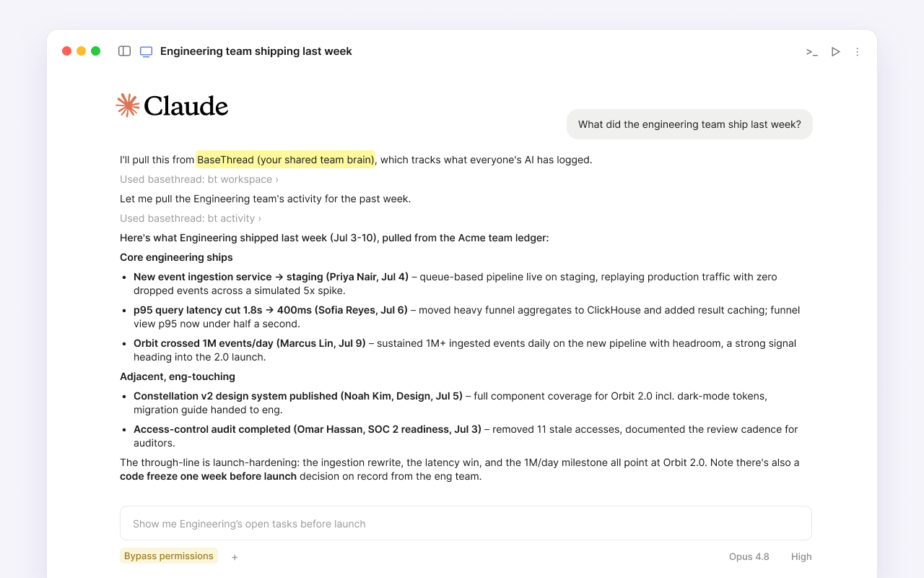The width and height of the screenshot is (924, 578).
Task: Click the blue monitor icon beside title
Action: (146, 51)
